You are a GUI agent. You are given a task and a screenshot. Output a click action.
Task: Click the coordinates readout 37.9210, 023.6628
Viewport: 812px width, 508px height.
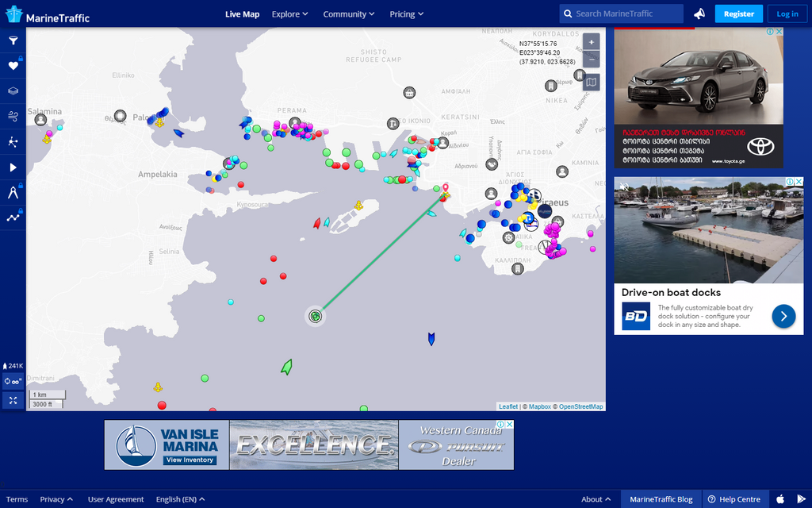(547, 62)
